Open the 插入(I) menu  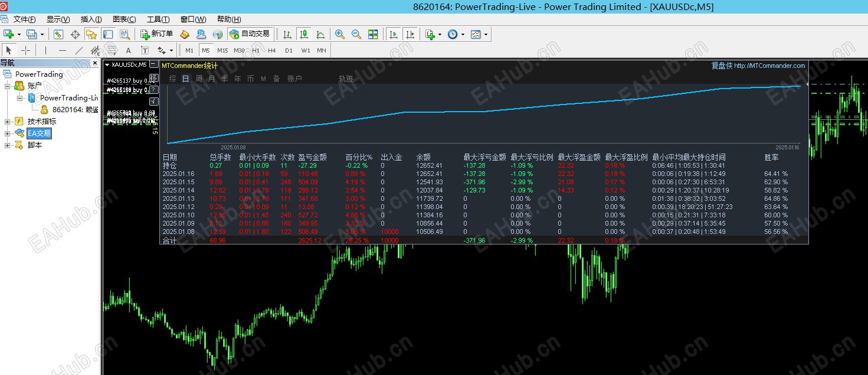point(91,19)
